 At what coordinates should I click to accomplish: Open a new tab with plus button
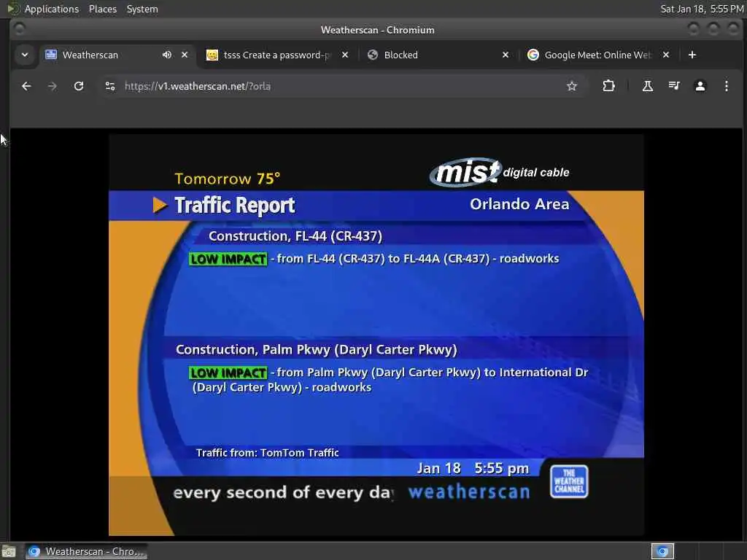click(x=692, y=55)
